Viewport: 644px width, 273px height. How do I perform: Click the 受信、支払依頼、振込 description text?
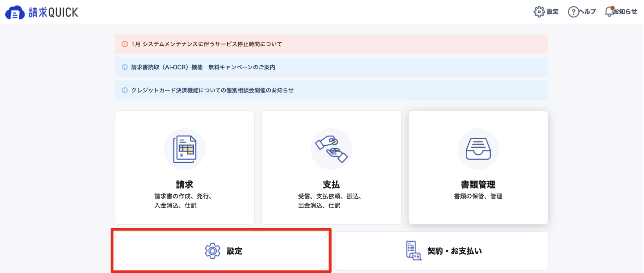point(330,201)
